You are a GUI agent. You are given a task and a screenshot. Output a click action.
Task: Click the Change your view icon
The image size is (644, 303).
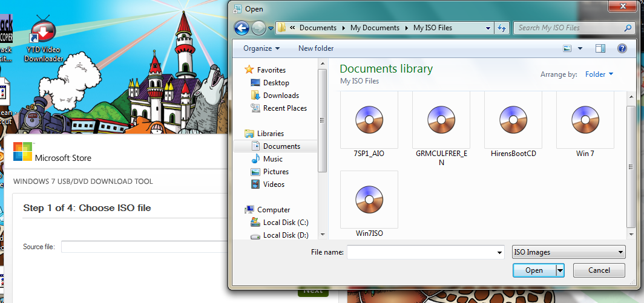coord(567,48)
